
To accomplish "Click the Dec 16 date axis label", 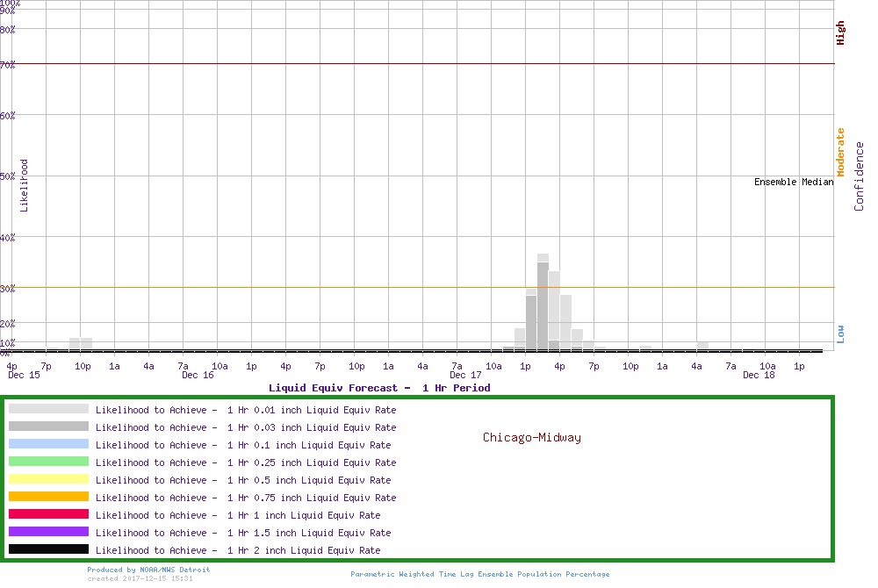I will click(x=198, y=376).
